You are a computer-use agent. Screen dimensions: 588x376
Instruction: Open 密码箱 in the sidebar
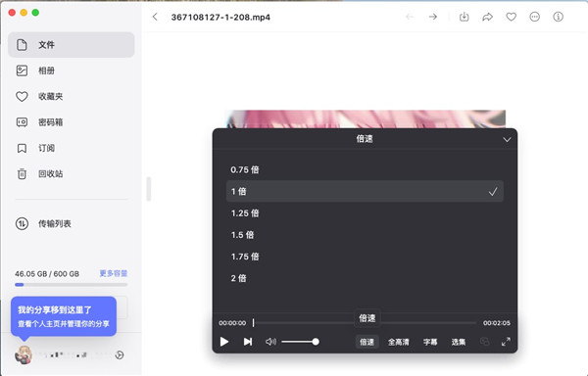coord(72,122)
